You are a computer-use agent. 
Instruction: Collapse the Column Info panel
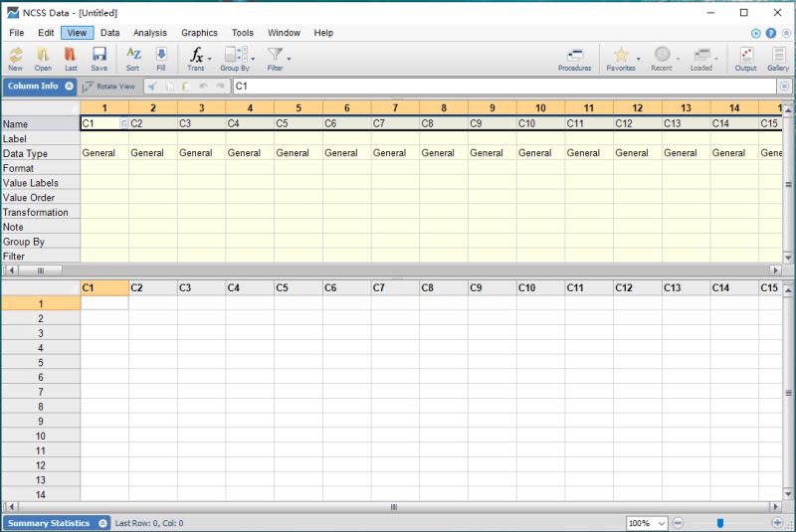[x=69, y=87]
